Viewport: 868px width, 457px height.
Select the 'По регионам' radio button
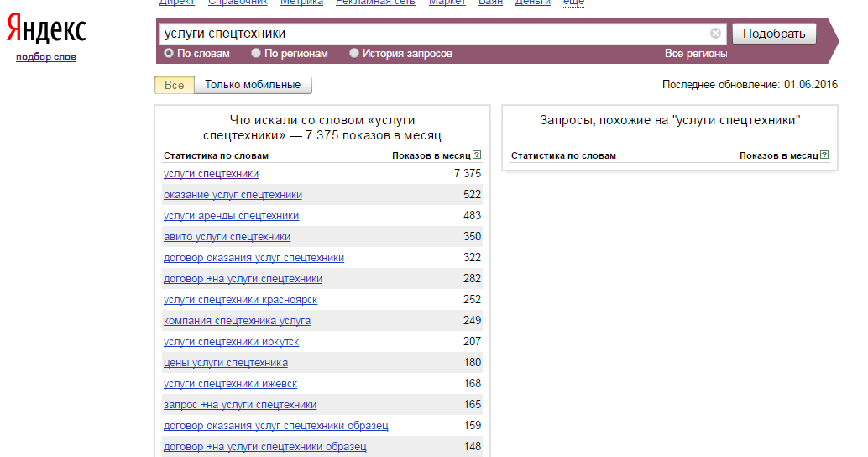click(x=256, y=54)
